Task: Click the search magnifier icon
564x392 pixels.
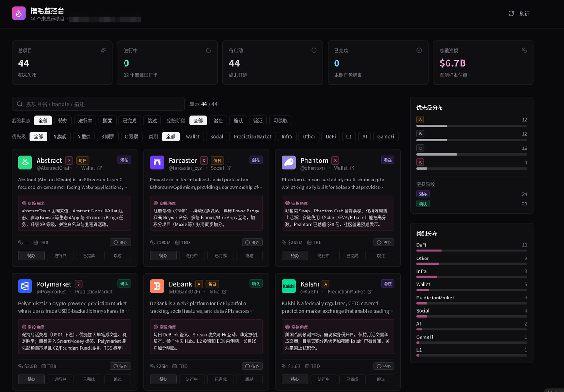Action: click(x=20, y=104)
